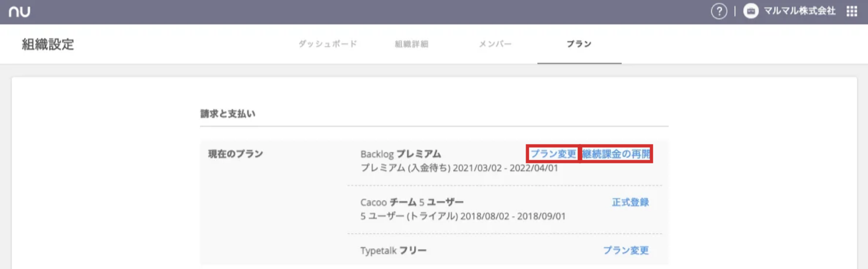Click the 現在のプラン label

236,154
